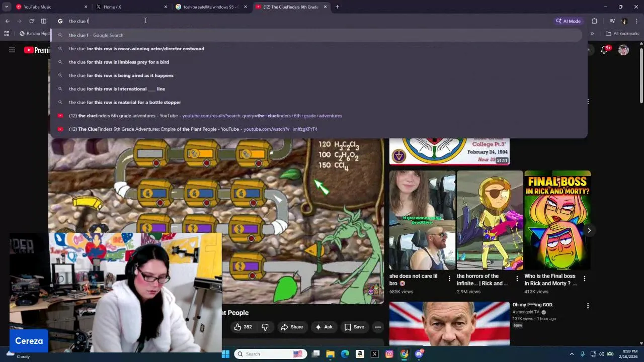Open options for 'the horrors of the infinite'
Viewport: 644px width, 362px height.
(x=517, y=279)
